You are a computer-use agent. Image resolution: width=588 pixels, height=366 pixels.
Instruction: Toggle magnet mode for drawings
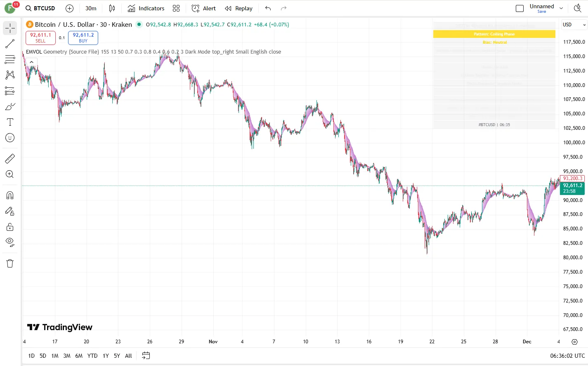click(10, 195)
